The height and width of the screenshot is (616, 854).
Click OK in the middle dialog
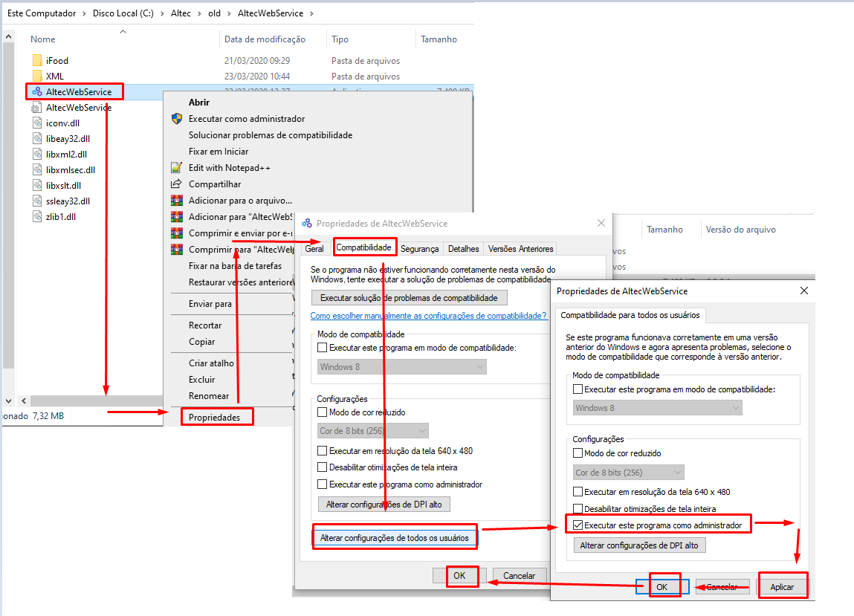pos(459,576)
